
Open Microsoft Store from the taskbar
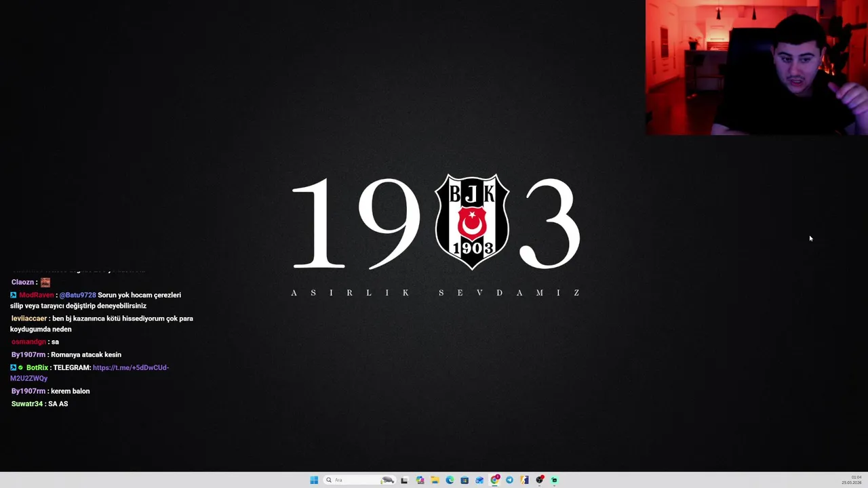tap(465, 480)
